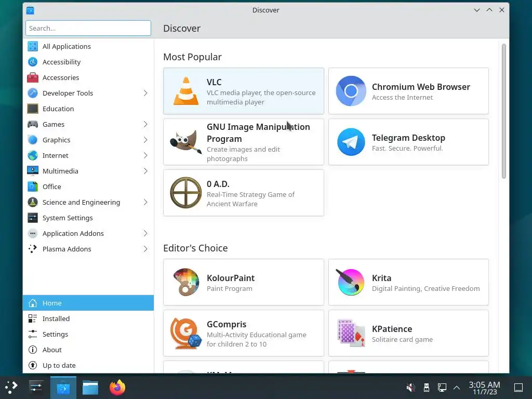Open System Settings from the taskbar
532x399 pixels.
36,388
